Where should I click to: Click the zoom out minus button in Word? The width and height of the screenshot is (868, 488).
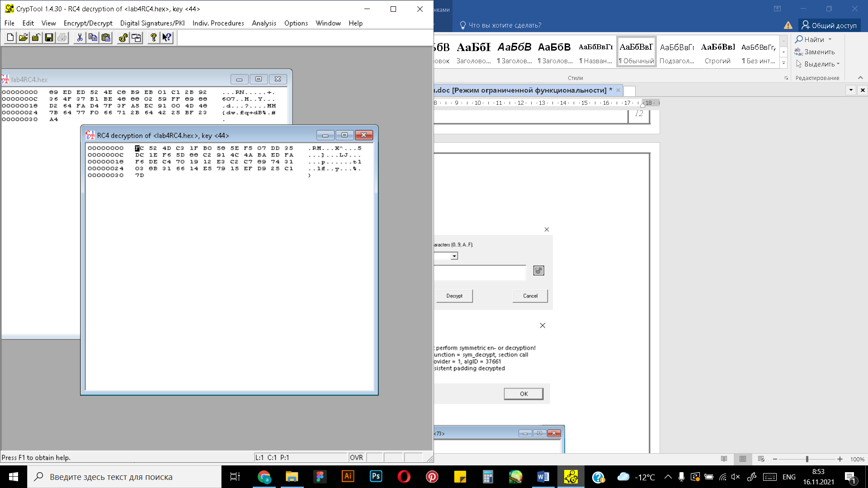(775, 459)
